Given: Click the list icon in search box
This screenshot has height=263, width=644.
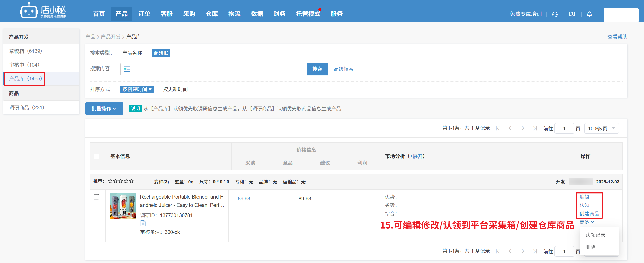Looking at the screenshot, I should 127,69.
